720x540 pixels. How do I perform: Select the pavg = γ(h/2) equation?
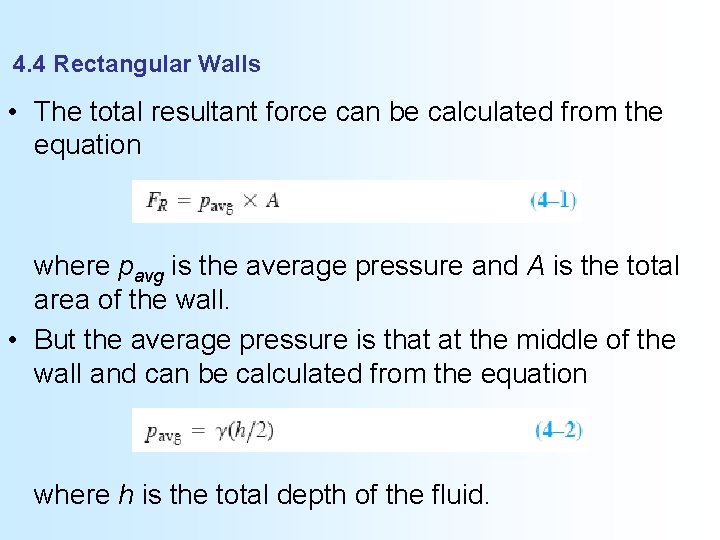[209, 431]
